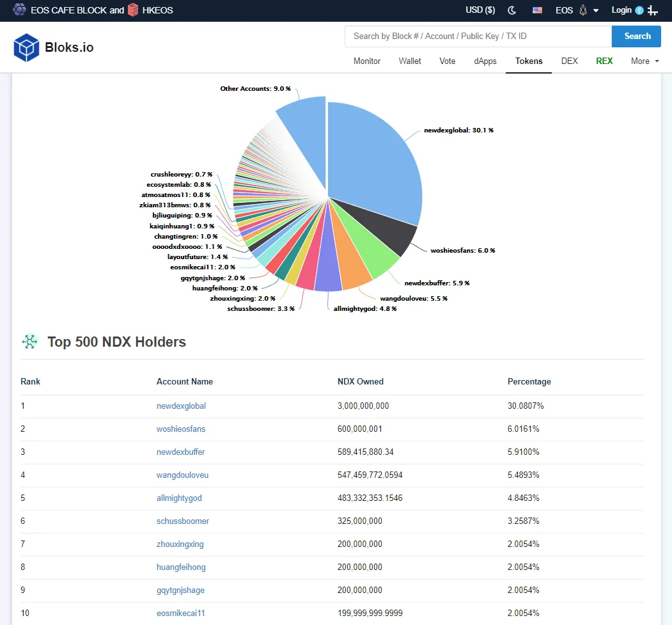Click the 'crushleoreyy: 0.7 %' chart label
The height and width of the screenshot is (625, 672).
point(182,175)
